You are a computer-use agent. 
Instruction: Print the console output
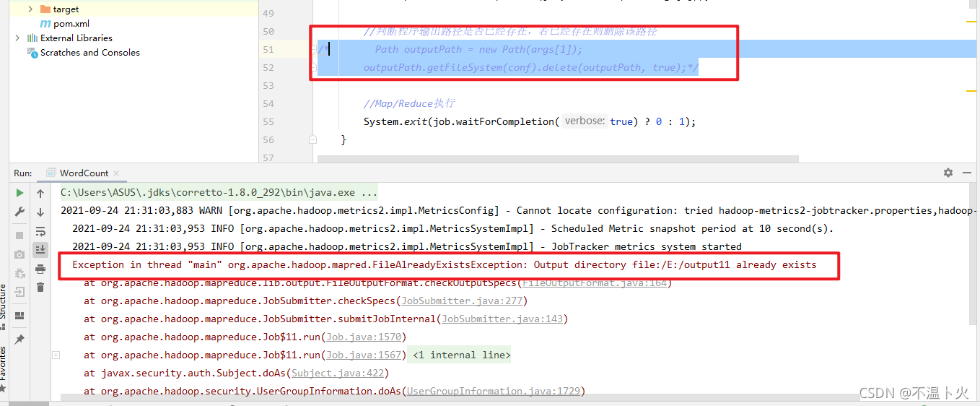click(40, 269)
